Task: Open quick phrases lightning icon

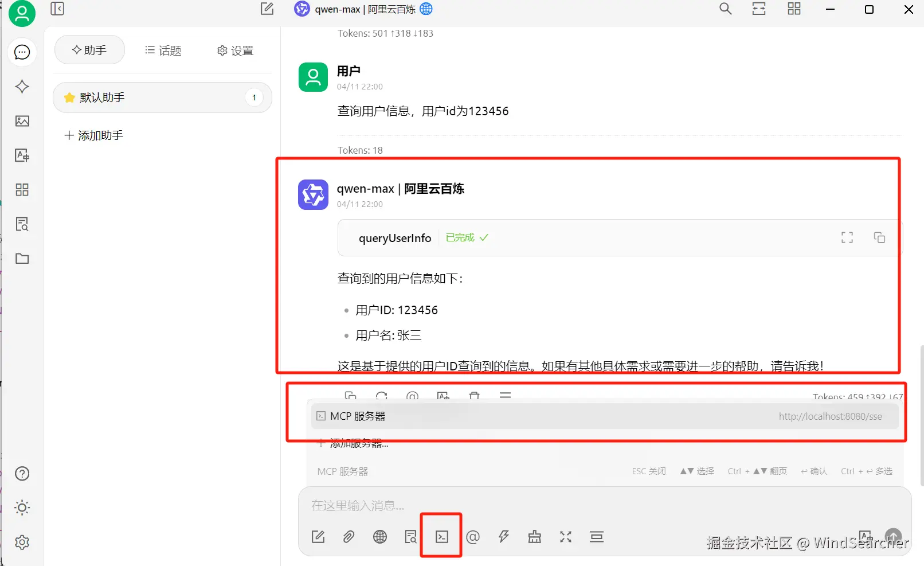Action: click(504, 537)
